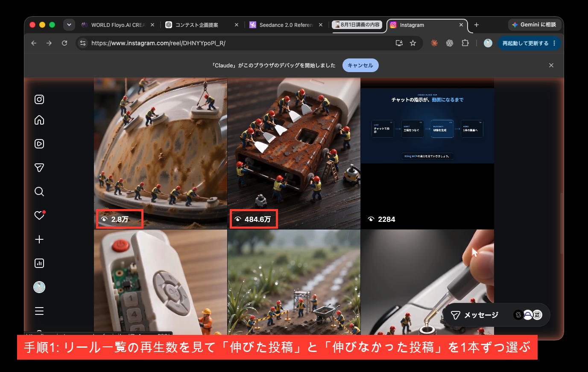The height and width of the screenshot is (372, 588).
Task: Expand the tab search dropdown
Action: coord(69,25)
